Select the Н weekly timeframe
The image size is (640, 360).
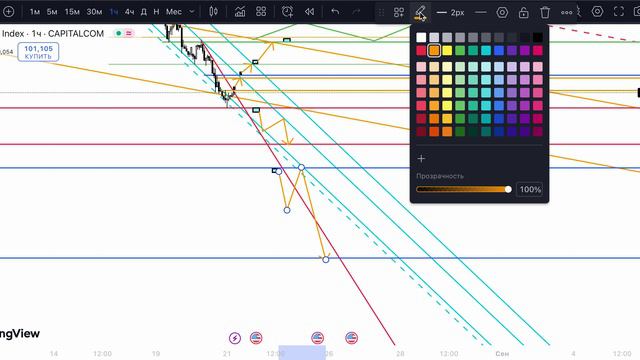click(156, 12)
